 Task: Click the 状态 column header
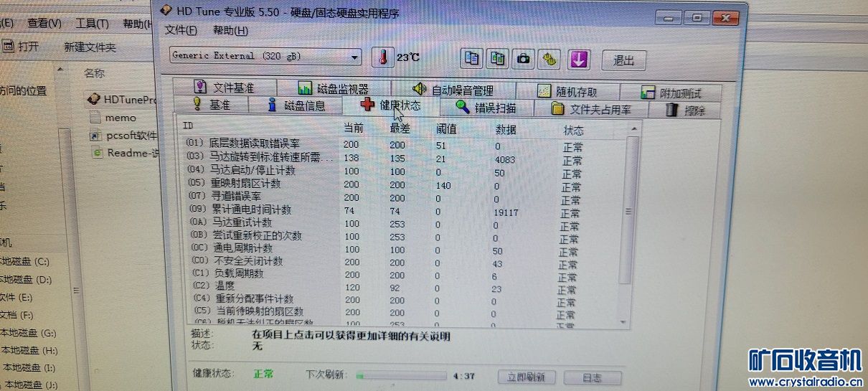coord(573,131)
